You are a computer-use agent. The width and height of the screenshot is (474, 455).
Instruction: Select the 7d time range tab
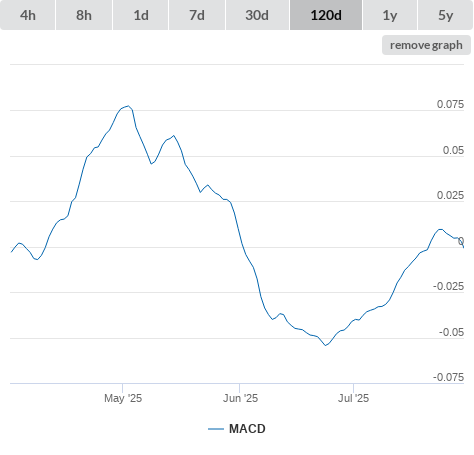click(197, 15)
